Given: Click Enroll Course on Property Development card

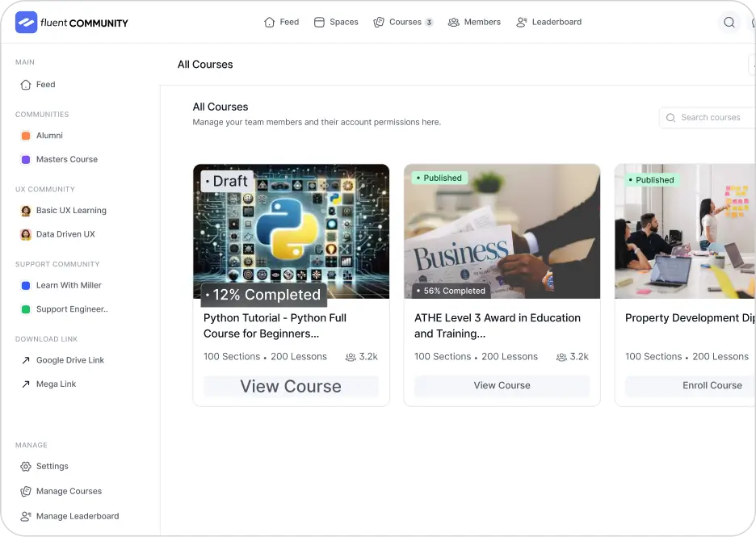Looking at the screenshot, I should point(691,386).
